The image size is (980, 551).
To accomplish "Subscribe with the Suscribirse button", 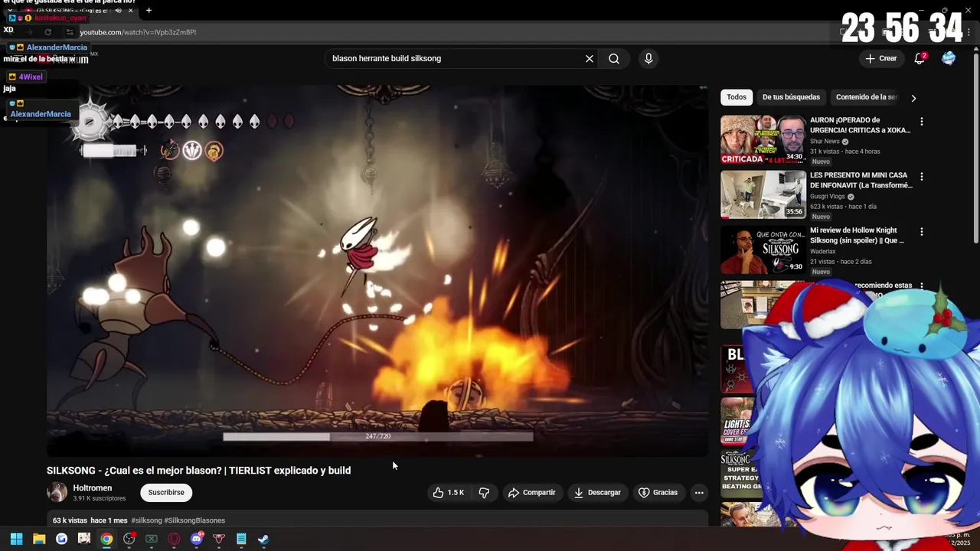I will point(166,493).
